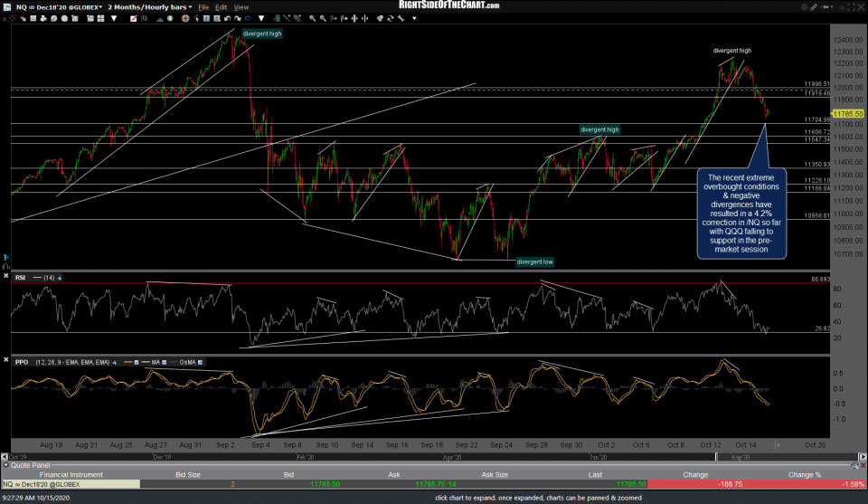Close the RSI indicator panel
This screenshot has height=504, width=868.
(x=5, y=275)
